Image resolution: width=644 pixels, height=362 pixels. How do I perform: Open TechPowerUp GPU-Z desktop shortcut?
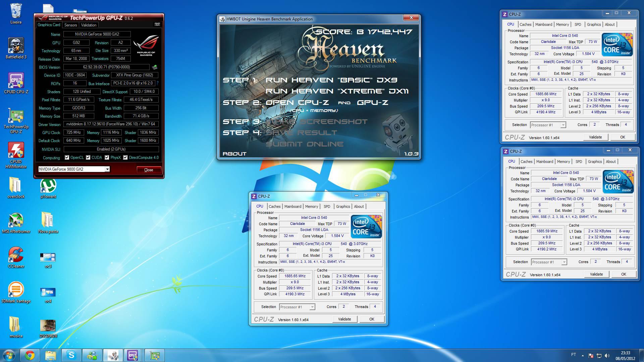point(16,121)
